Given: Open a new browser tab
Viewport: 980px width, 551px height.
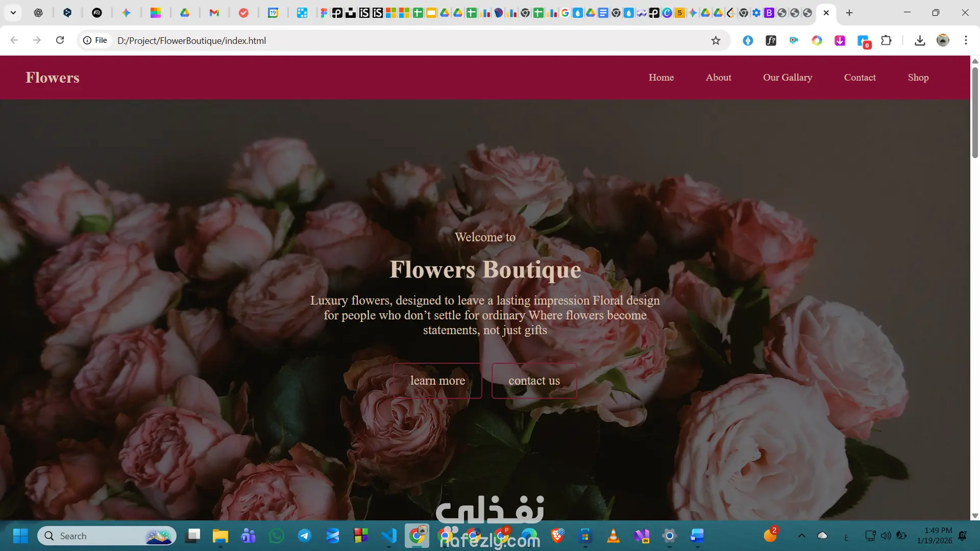Looking at the screenshot, I should click(849, 13).
